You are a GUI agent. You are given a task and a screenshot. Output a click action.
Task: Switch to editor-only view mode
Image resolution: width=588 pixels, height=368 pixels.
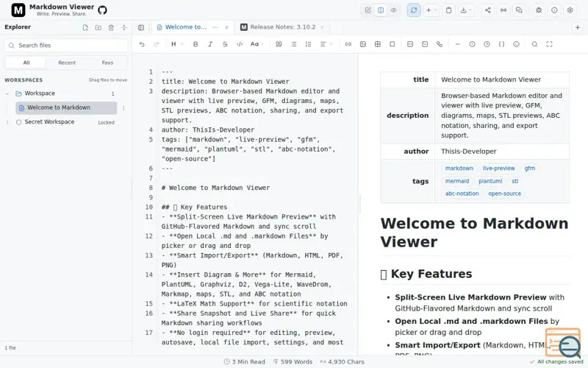click(368, 10)
